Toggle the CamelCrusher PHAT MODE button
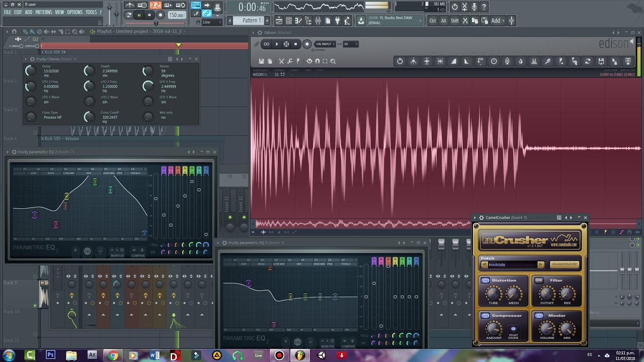644x362 pixels. [x=513, y=329]
